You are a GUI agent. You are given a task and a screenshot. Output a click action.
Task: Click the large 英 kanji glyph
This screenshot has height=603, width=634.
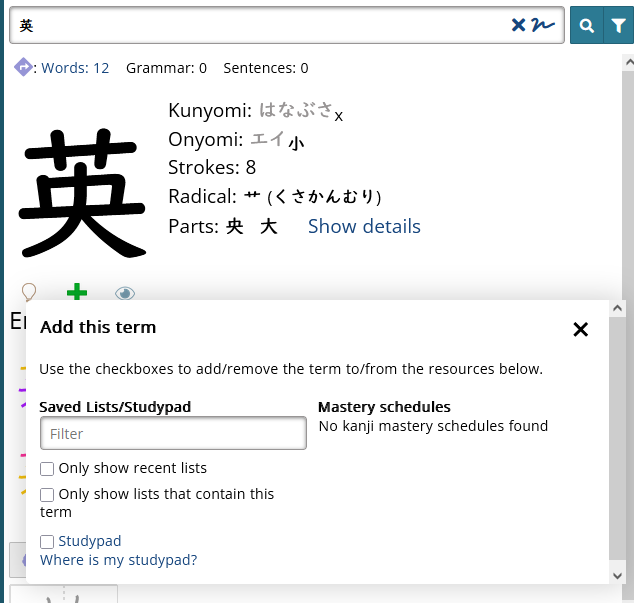pos(82,193)
